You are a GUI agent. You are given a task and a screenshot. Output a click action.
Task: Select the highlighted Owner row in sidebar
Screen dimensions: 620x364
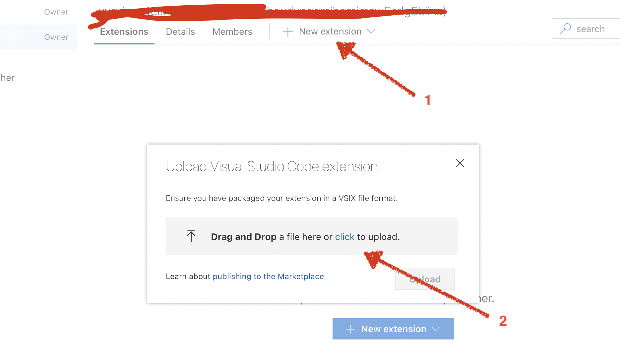click(x=38, y=37)
